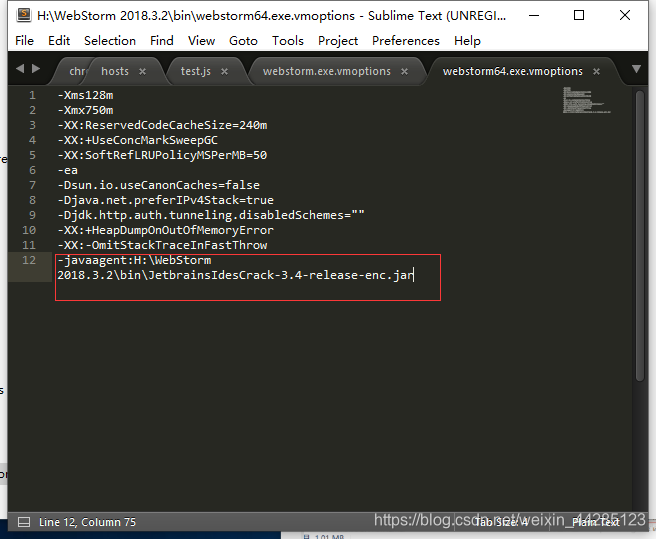Screen dimensions: 656x539
Task: Maximize the Sublime Text window
Action: 579,15
